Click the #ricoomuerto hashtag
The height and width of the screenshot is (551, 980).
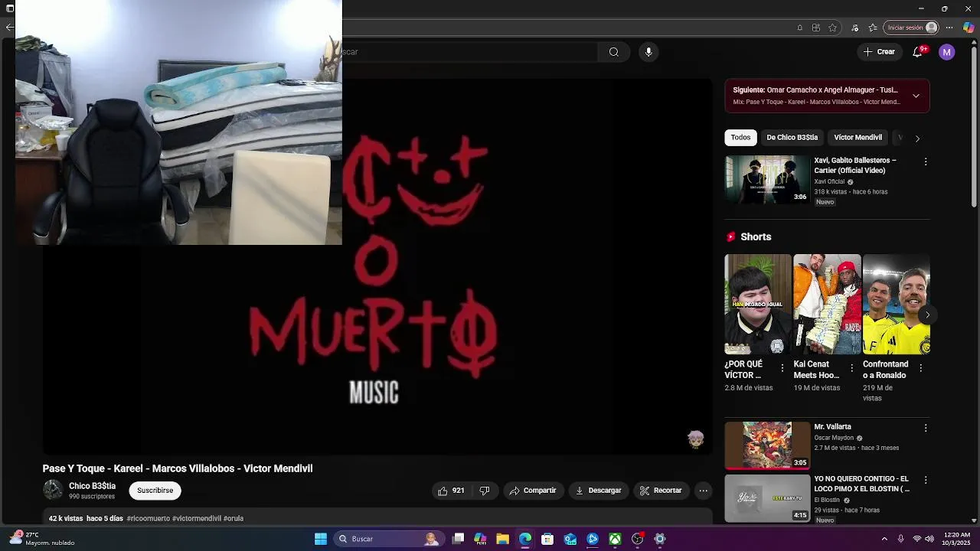149,519
